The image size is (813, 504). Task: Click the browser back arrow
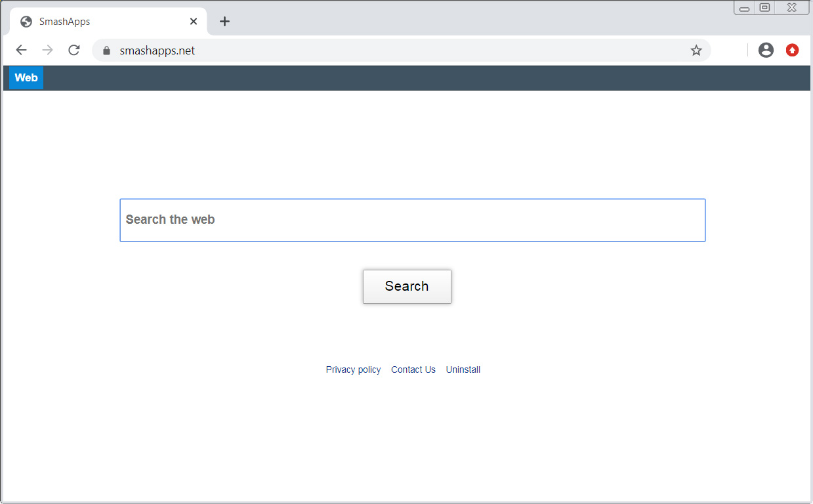click(21, 51)
